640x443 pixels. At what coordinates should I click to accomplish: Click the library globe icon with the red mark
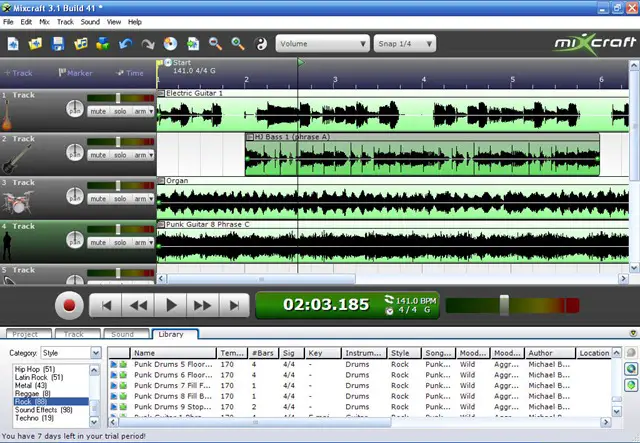point(631,369)
